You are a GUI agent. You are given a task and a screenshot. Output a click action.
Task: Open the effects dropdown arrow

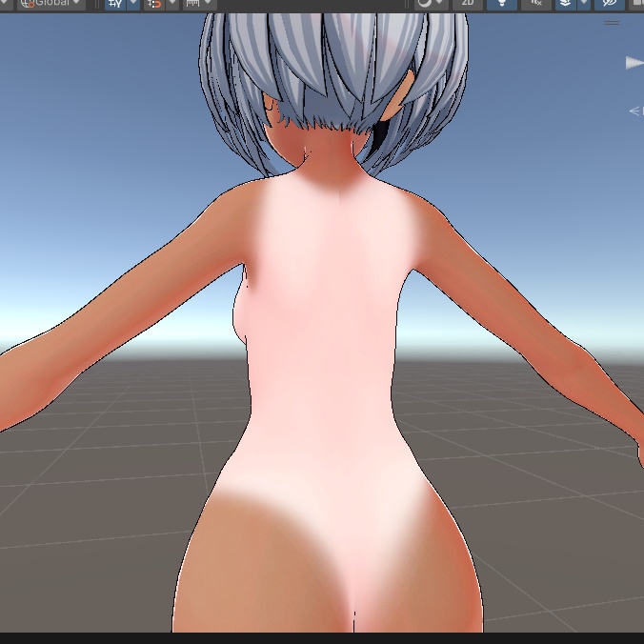pyautogui.click(x=584, y=3)
